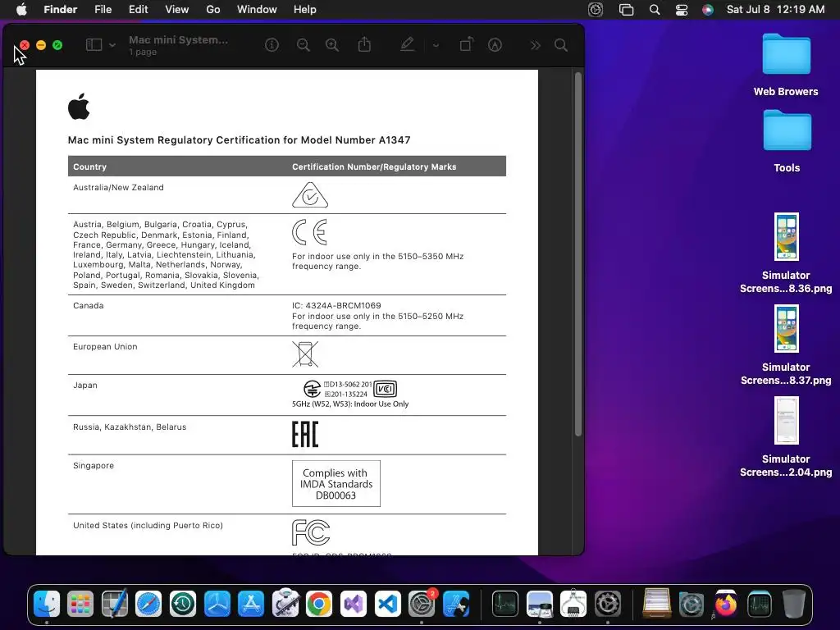Open System Information chip icon in Dock

coord(573,604)
